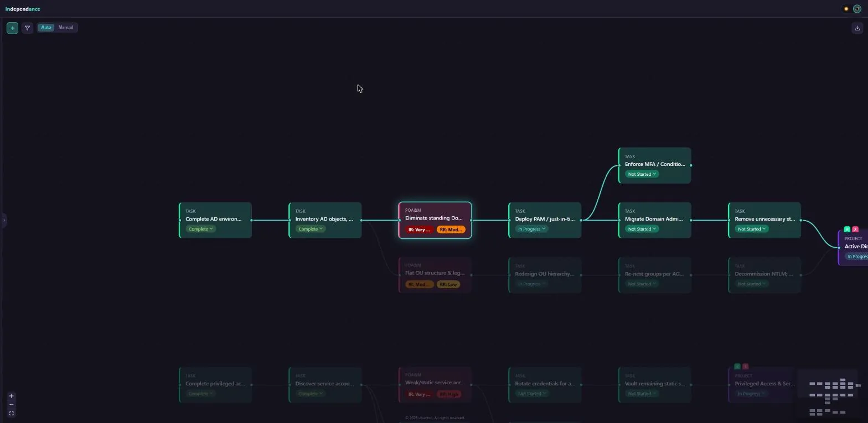The image size is (868, 423).
Task: Open Not Started dropdown on Migrate Domain Admi task
Action: 642,229
